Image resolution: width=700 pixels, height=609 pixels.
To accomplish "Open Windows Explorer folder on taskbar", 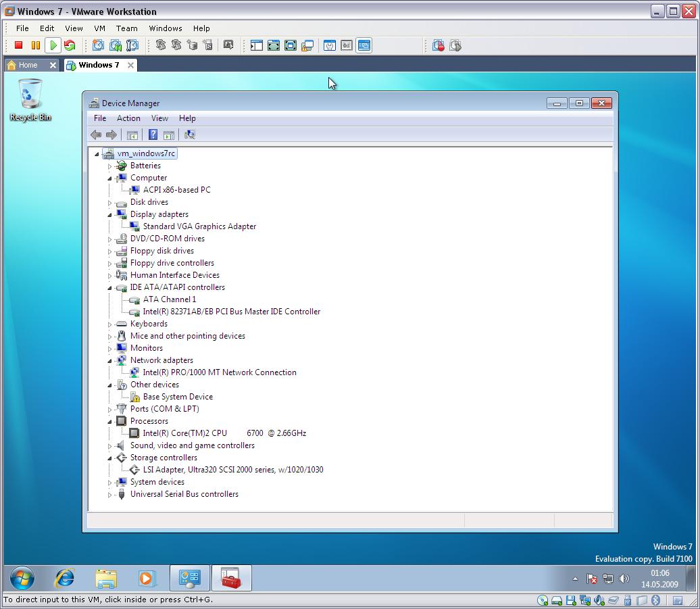I will (106, 579).
